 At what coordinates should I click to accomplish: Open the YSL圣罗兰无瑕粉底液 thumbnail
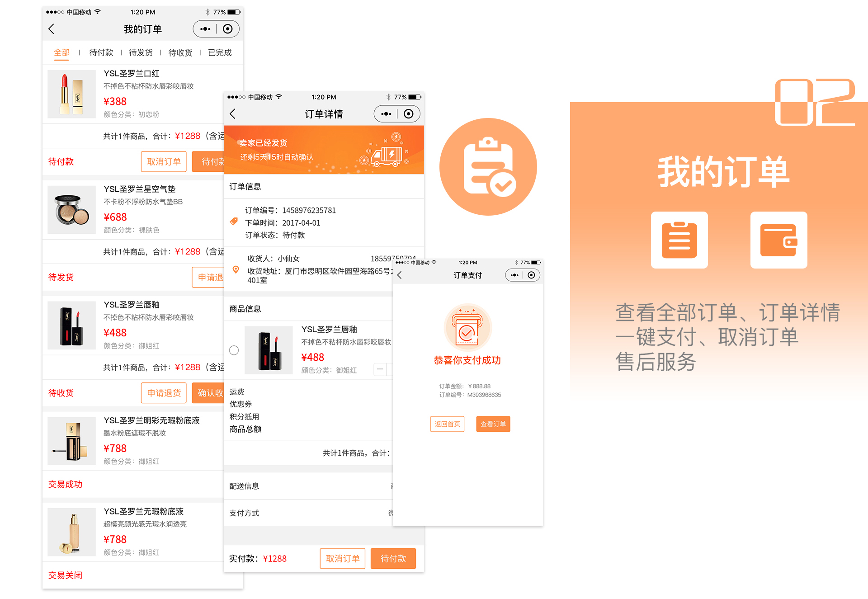tap(72, 532)
